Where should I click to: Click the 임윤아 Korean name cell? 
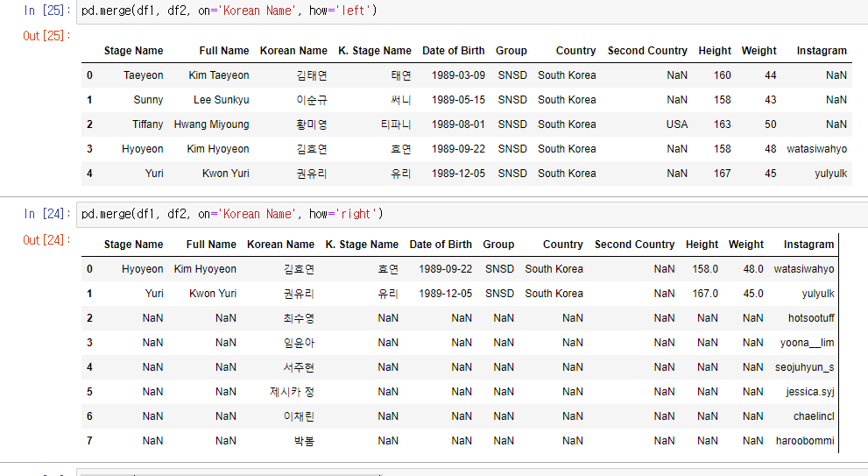click(299, 343)
